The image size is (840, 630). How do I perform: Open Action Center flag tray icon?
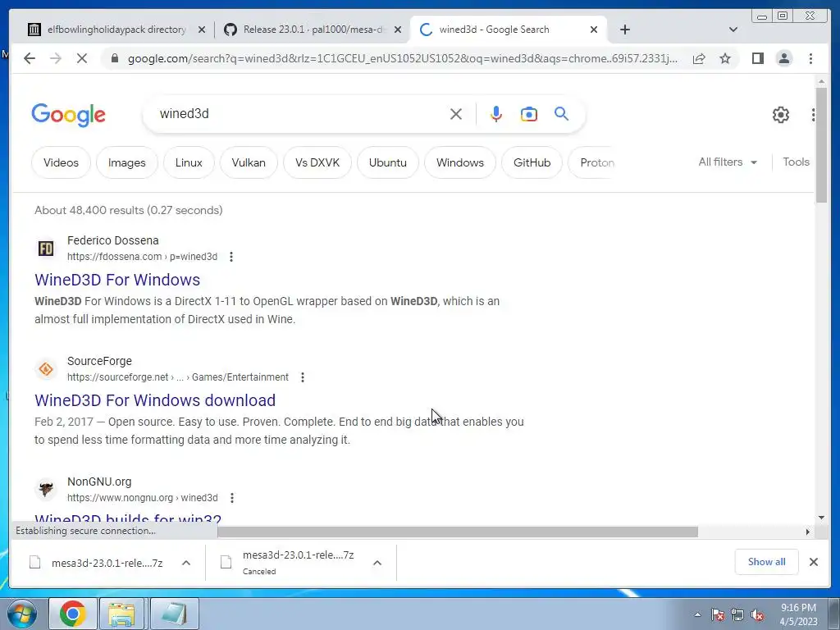tap(717, 615)
